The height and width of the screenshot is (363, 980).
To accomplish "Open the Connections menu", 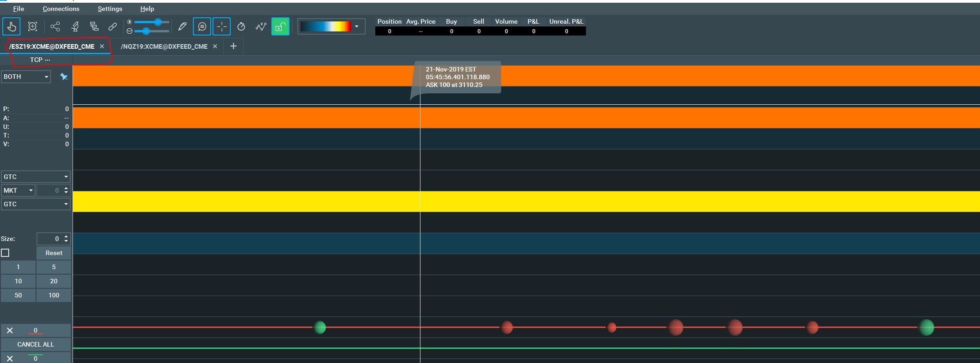I will (x=61, y=9).
